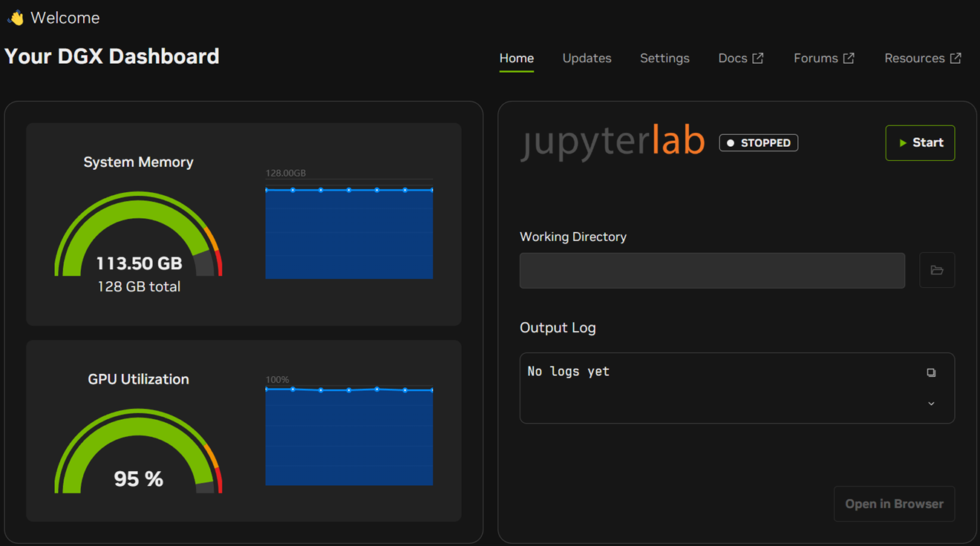Click the Start JupyterLab button
This screenshot has width=980, height=546.
coord(920,142)
